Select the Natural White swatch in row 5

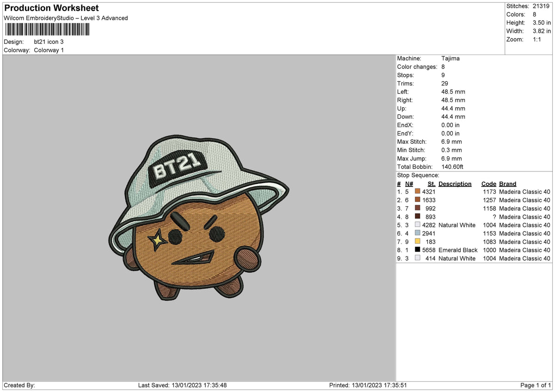(x=418, y=225)
